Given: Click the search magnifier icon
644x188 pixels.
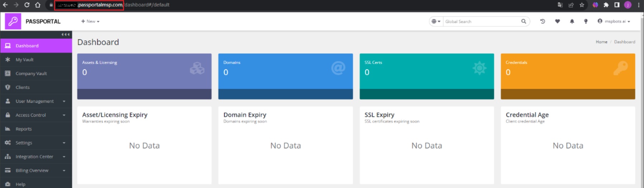Looking at the screenshot, I should point(524,22).
